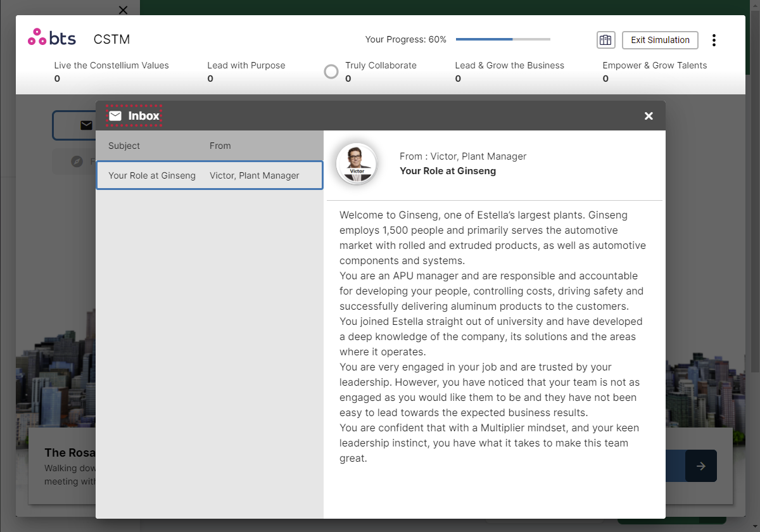
Task: Click the BTS logo
Action: 52,38
